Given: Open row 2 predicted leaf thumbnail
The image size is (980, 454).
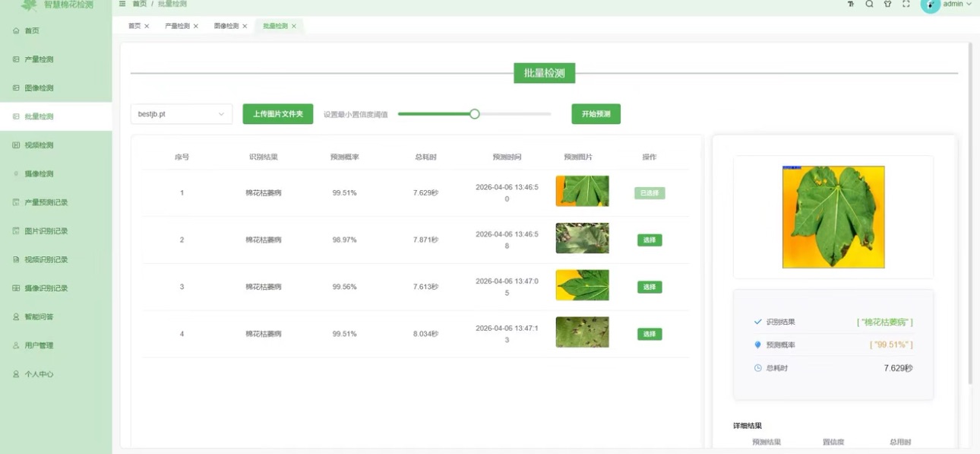Looking at the screenshot, I should 582,238.
